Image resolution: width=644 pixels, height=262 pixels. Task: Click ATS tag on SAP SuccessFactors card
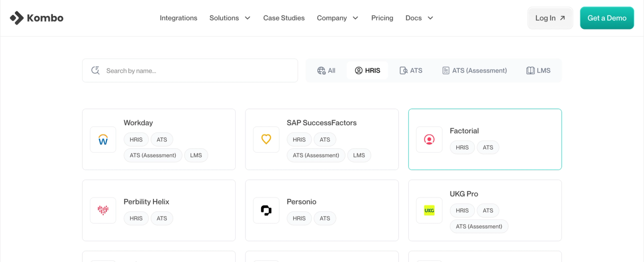point(325,140)
